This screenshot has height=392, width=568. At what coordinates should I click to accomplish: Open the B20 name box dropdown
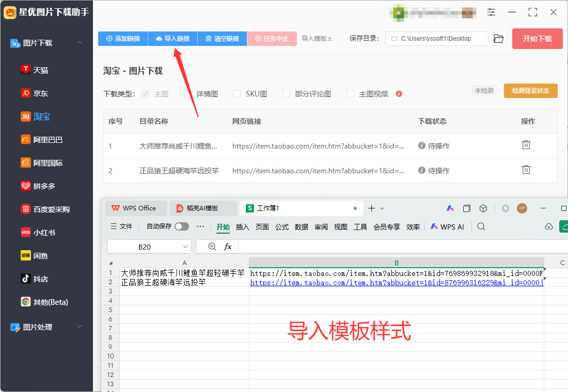tap(185, 247)
